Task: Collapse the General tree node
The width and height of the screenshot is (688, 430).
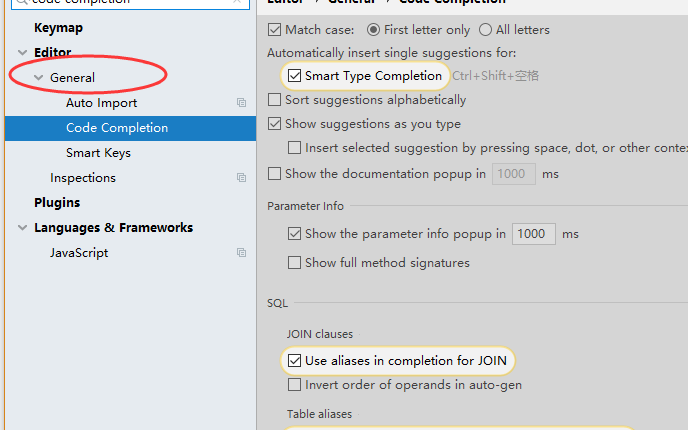Action: [39, 78]
